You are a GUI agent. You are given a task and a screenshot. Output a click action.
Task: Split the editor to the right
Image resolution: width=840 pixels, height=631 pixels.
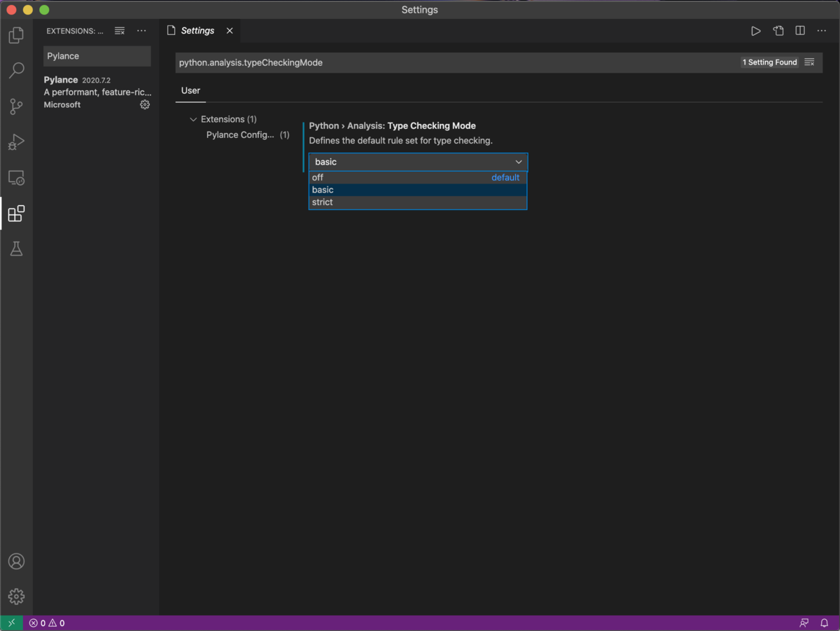pos(800,31)
